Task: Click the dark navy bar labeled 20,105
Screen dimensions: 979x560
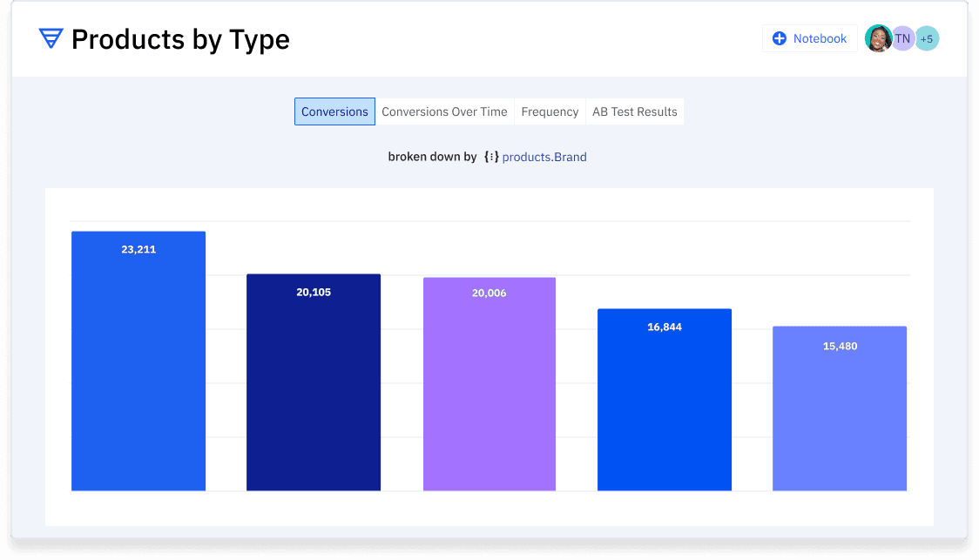Action: [x=314, y=381]
